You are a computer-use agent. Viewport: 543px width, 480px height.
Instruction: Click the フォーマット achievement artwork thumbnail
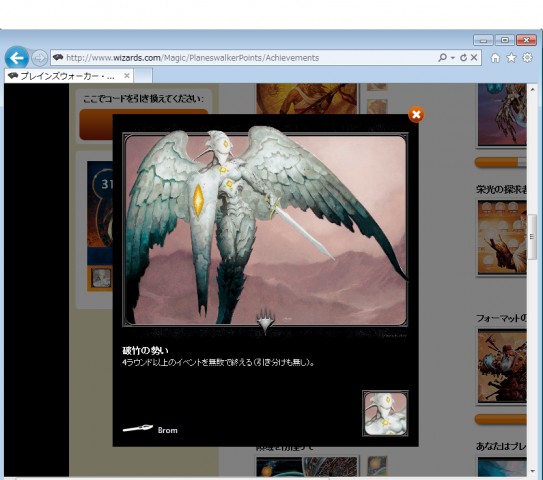[x=502, y=366]
